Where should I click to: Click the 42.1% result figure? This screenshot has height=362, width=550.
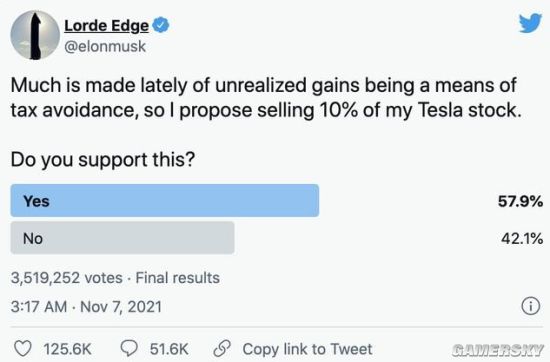tap(522, 239)
